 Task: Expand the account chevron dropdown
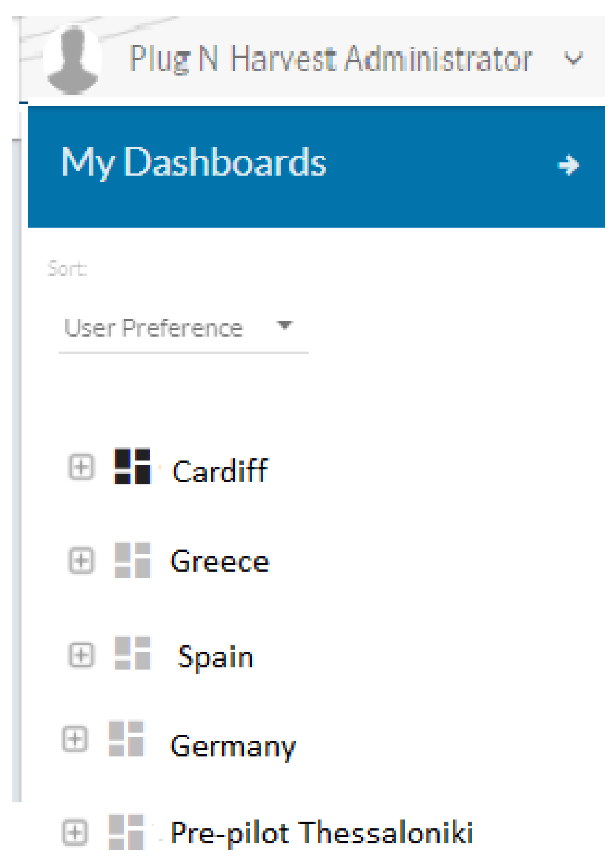click(x=573, y=59)
